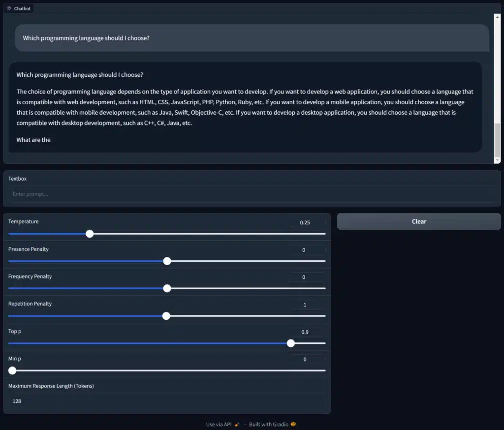Click the Presence Penalty label
The image size is (504, 430).
(28, 249)
